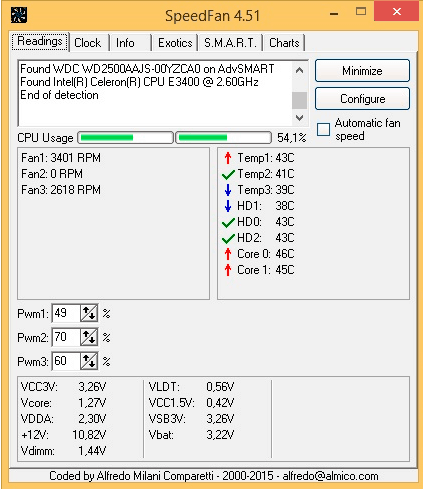
Task: Close the SpeedFan window
Action: tap(397, 11)
